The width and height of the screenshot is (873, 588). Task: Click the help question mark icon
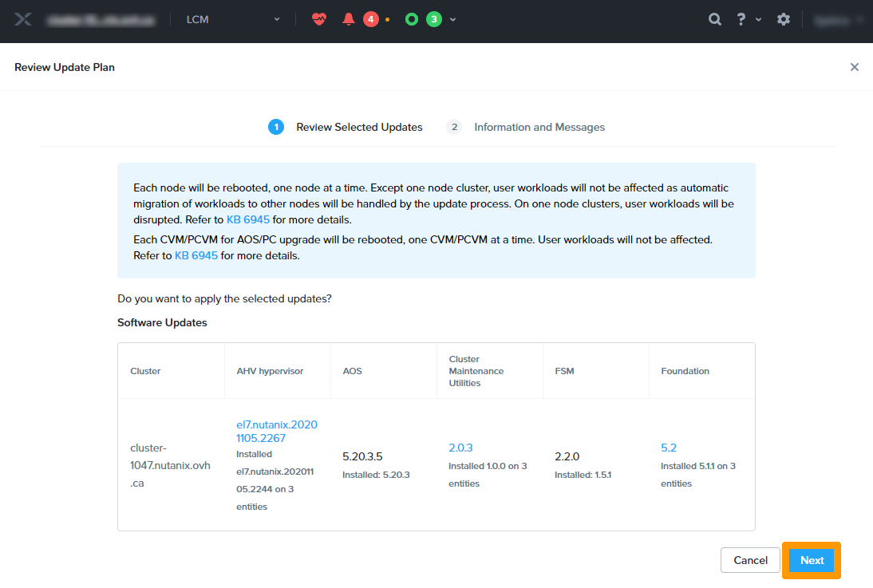741,19
